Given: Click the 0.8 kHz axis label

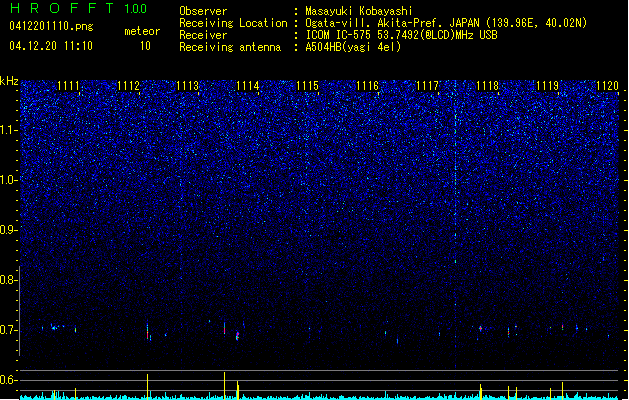Looking at the screenshot, I should (x=8, y=280).
